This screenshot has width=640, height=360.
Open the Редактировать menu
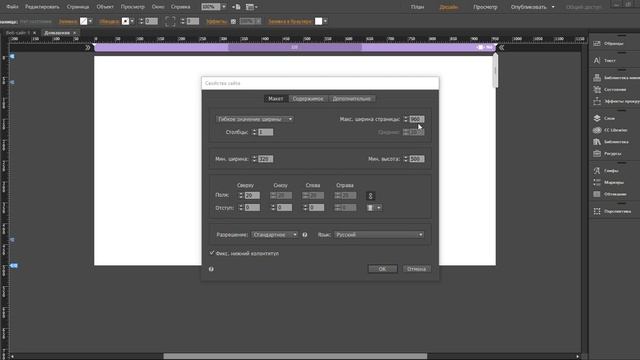click(x=42, y=7)
